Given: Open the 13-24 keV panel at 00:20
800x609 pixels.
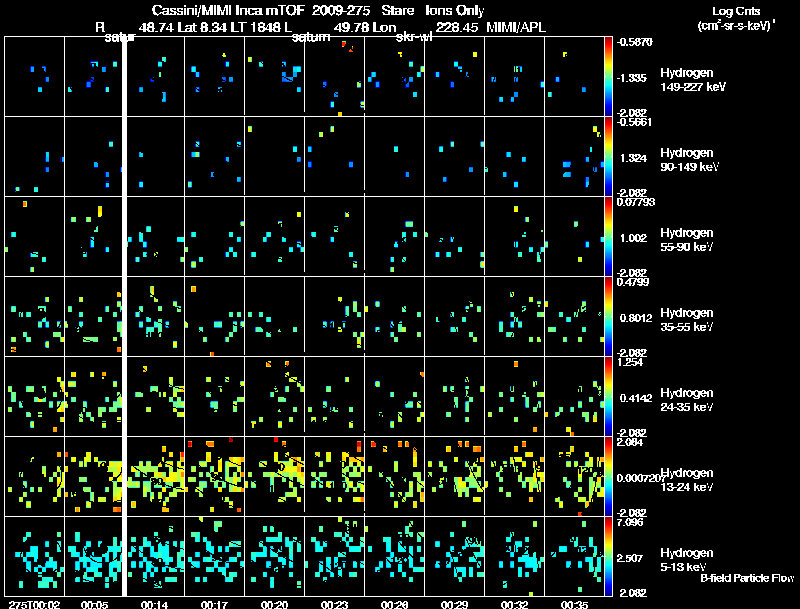Looking at the screenshot, I should (x=274, y=476).
